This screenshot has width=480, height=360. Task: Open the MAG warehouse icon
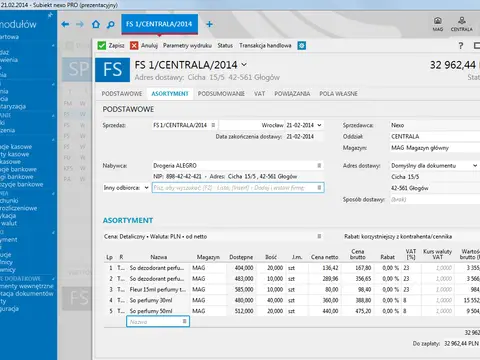tap(438, 24)
